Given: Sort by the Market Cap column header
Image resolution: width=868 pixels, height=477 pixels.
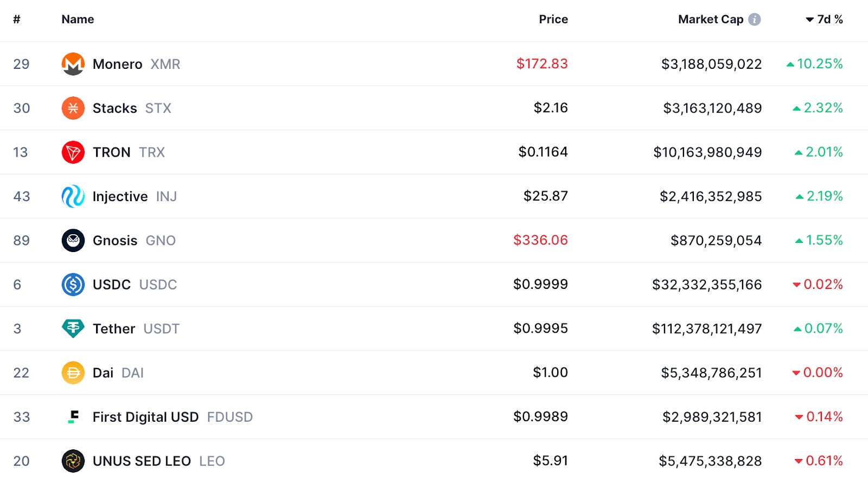Looking at the screenshot, I should (x=711, y=20).
